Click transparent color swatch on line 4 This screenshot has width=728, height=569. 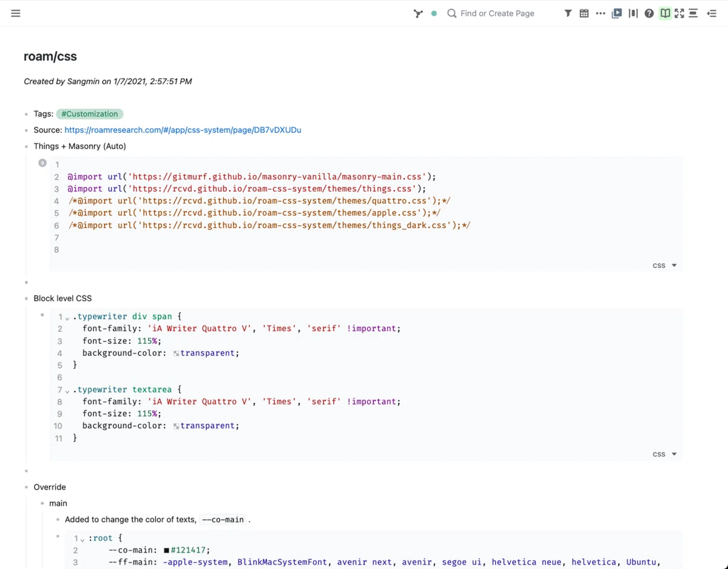[176, 354]
